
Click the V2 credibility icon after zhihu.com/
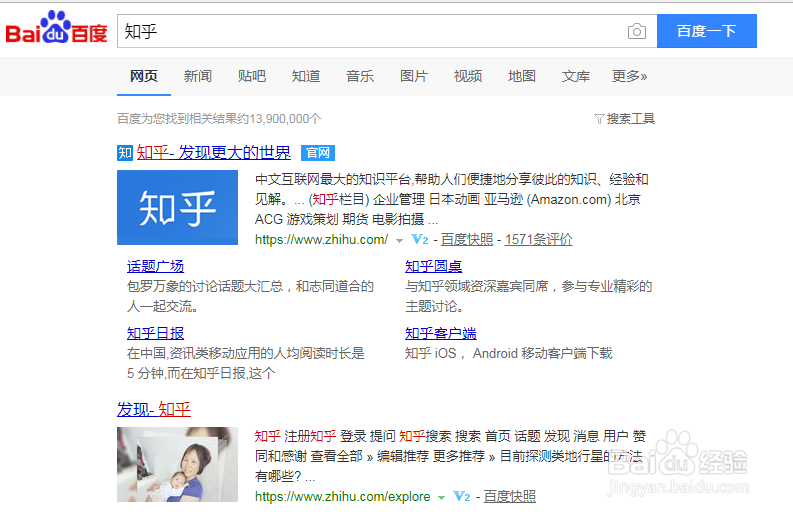coord(420,239)
